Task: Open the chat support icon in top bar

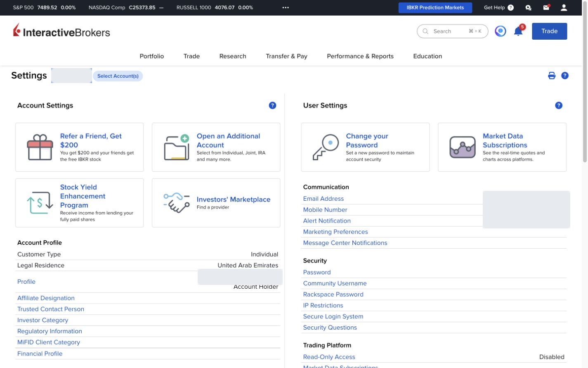Action: [x=528, y=7]
